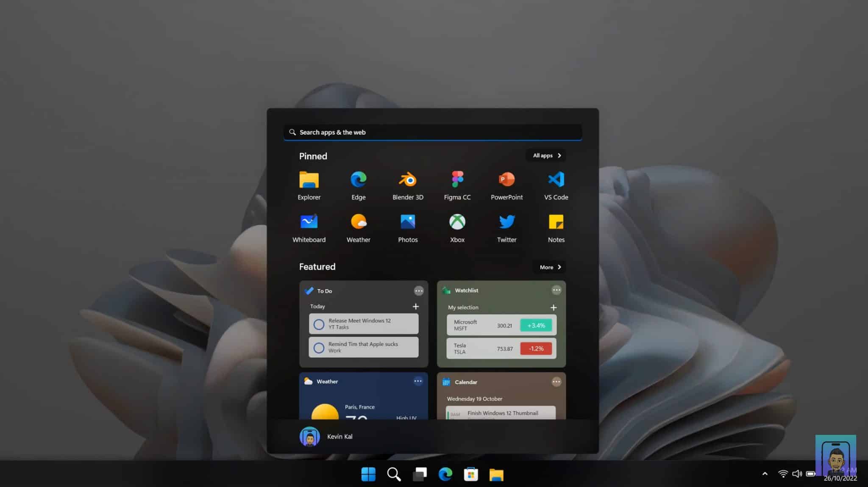Add a new task in To Do
This screenshot has width=868, height=487.
415,306
